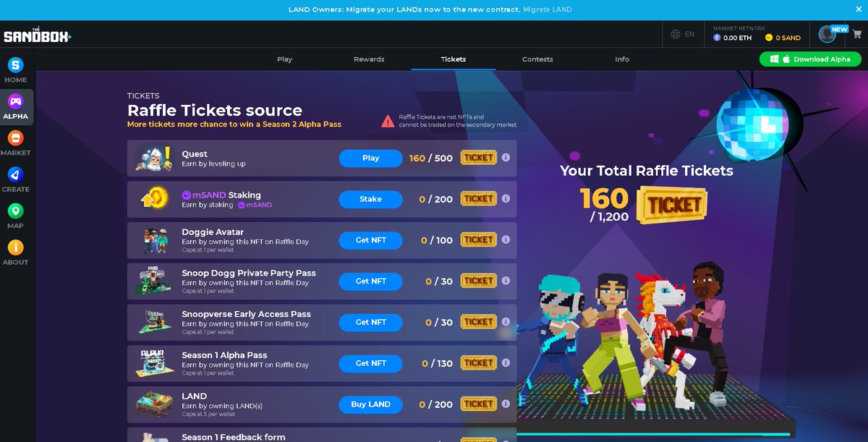868x442 pixels.
Task: Switch to the Info tab
Action: pyautogui.click(x=622, y=59)
